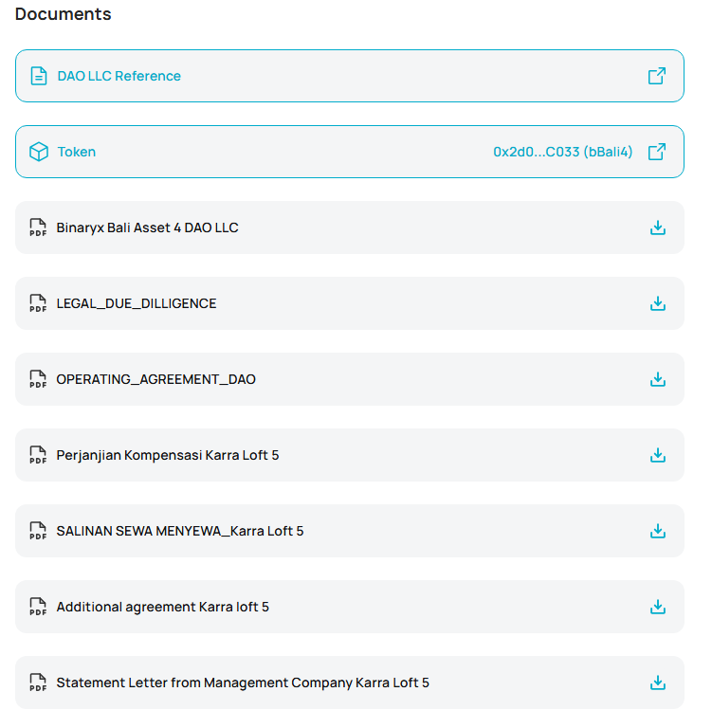Click PDF icon for Statement Letter

click(x=38, y=682)
